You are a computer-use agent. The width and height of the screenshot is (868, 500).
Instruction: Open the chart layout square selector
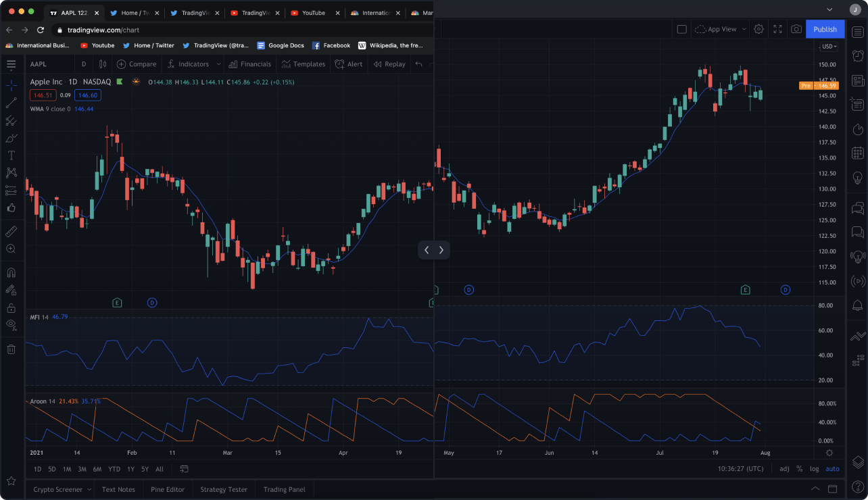pyautogui.click(x=681, y=29)
